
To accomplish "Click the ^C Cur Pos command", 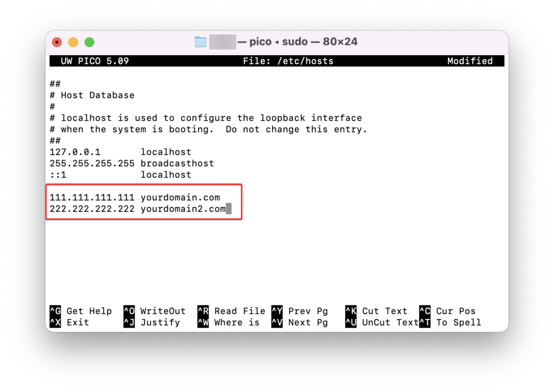I will 447,311.
